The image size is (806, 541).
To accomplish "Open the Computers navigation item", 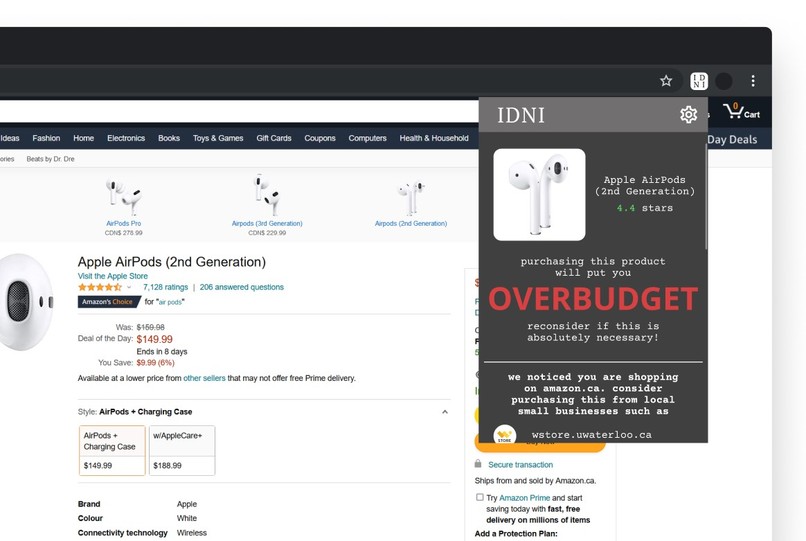I will pyautogui.click(x=368, y=138).
